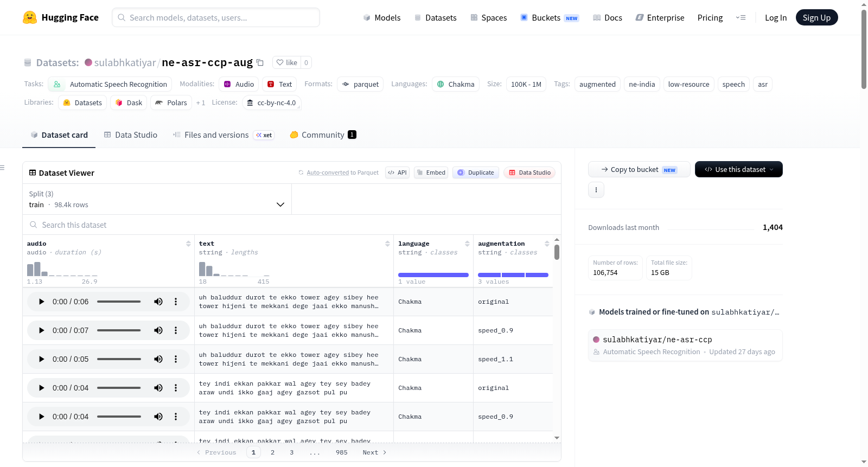Sort by the audio column
The image size is (868, 467).
coord(188,244)
